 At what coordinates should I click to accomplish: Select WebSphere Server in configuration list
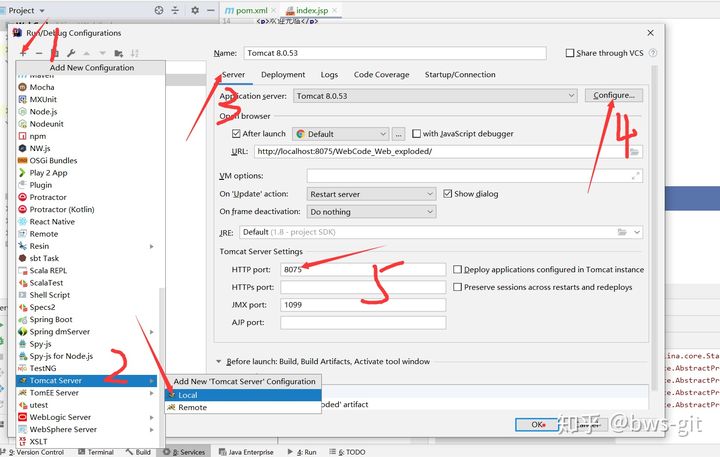pyautogui.click(x=86, y=429)
